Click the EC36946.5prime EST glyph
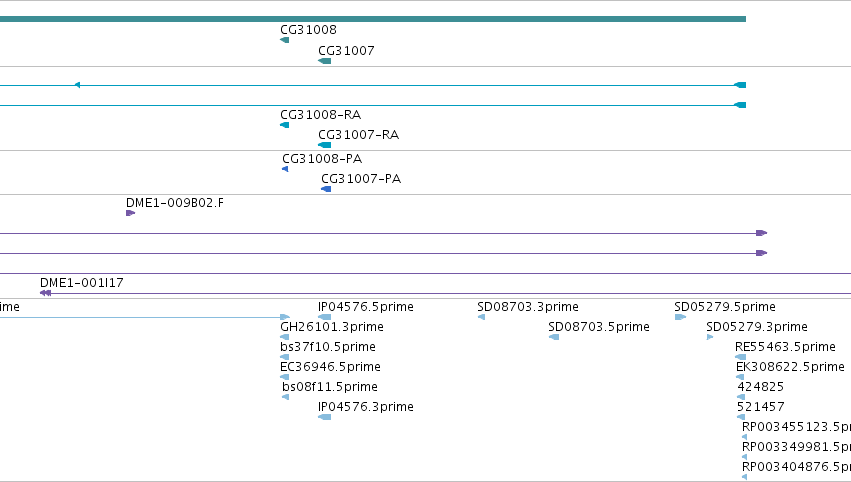The width and height of the screenshot is (851, 482). [284, 377]
